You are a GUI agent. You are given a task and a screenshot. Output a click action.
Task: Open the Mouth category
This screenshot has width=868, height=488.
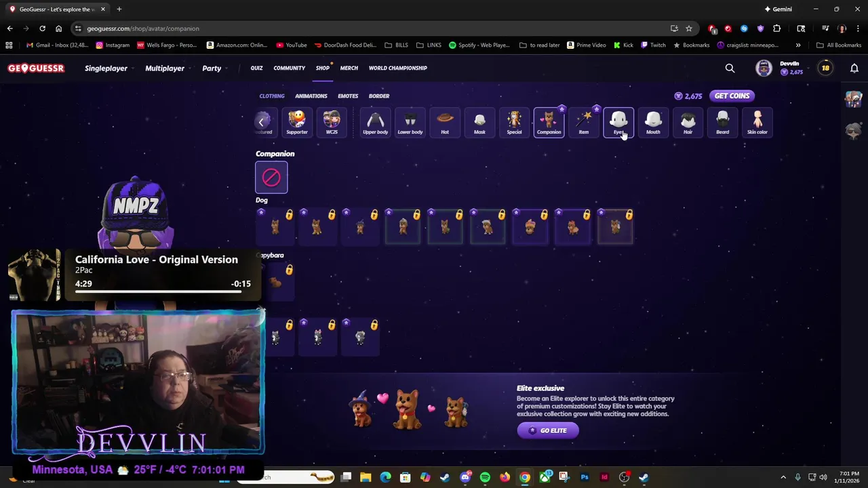[653, 123]
